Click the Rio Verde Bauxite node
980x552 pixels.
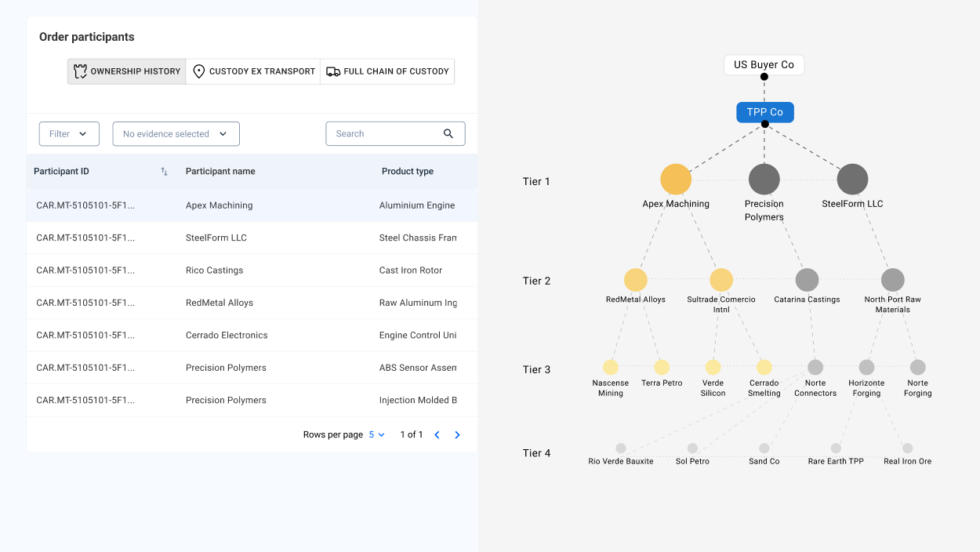621,448
